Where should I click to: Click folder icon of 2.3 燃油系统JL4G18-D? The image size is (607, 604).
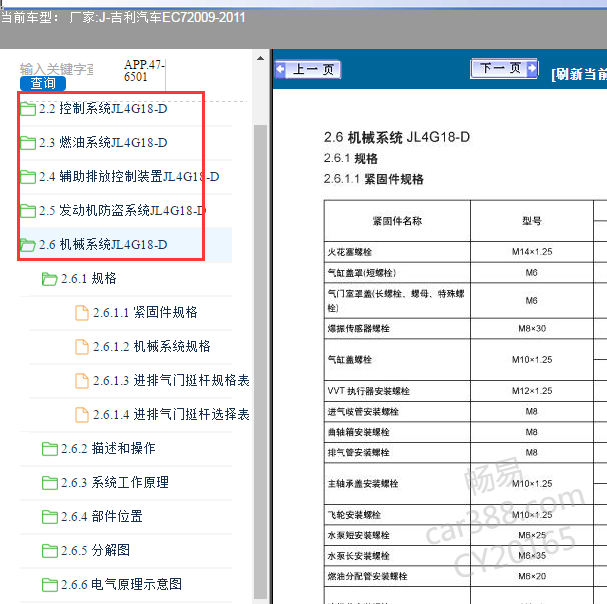(x=28, y=143)
